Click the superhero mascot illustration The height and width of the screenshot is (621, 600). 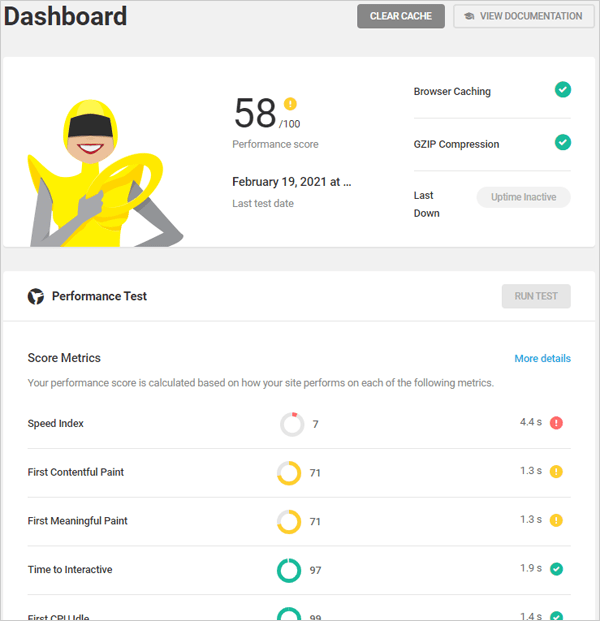[100, 170]
